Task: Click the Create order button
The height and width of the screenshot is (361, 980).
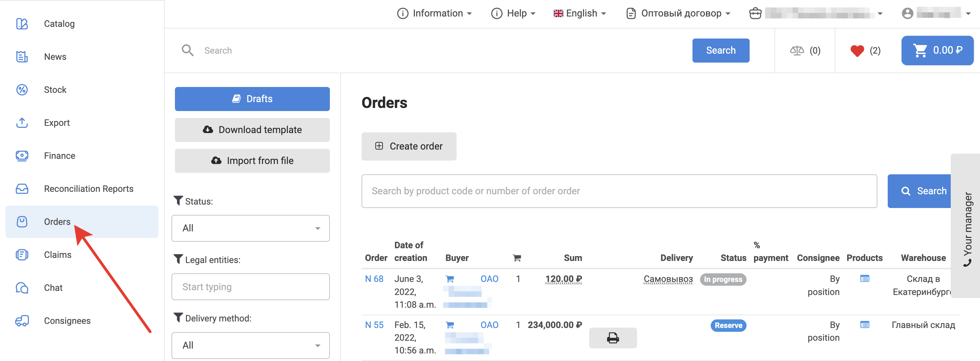Action: (x=409, y=146)
